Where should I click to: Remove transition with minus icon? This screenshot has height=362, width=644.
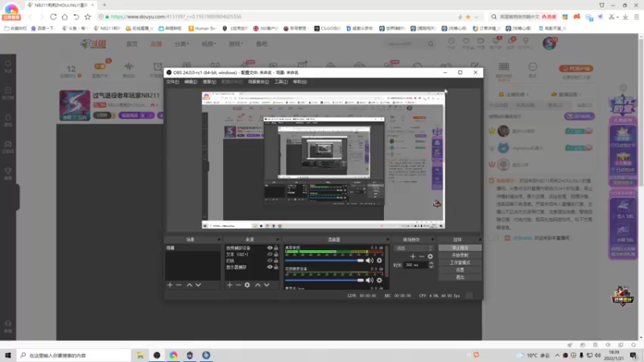point(421,257)
